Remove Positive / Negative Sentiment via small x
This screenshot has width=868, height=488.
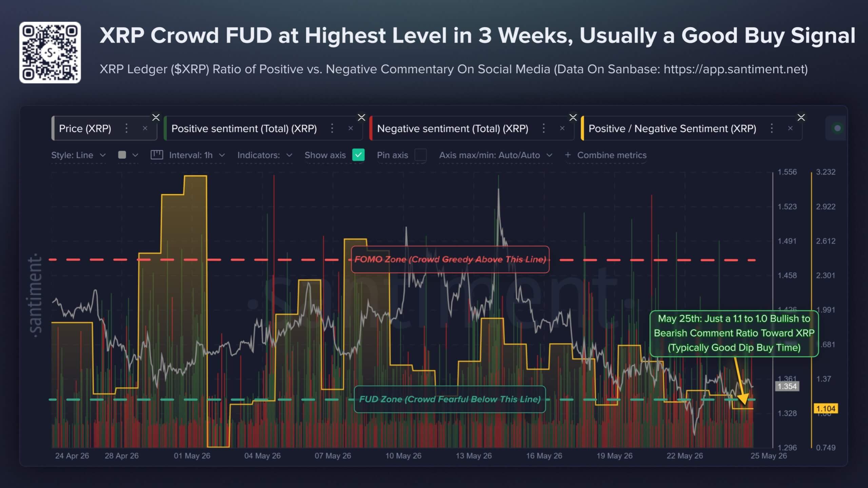(x=790, y=129)
